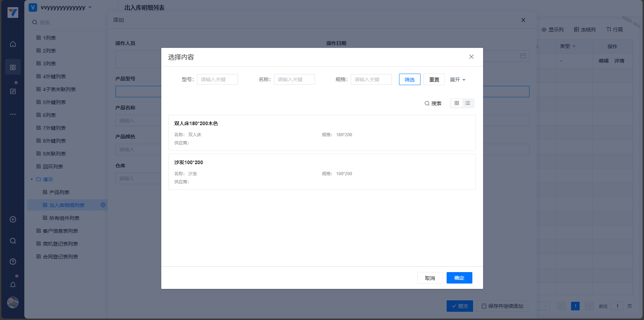Collapse the 演示 folder

point(32,179)
